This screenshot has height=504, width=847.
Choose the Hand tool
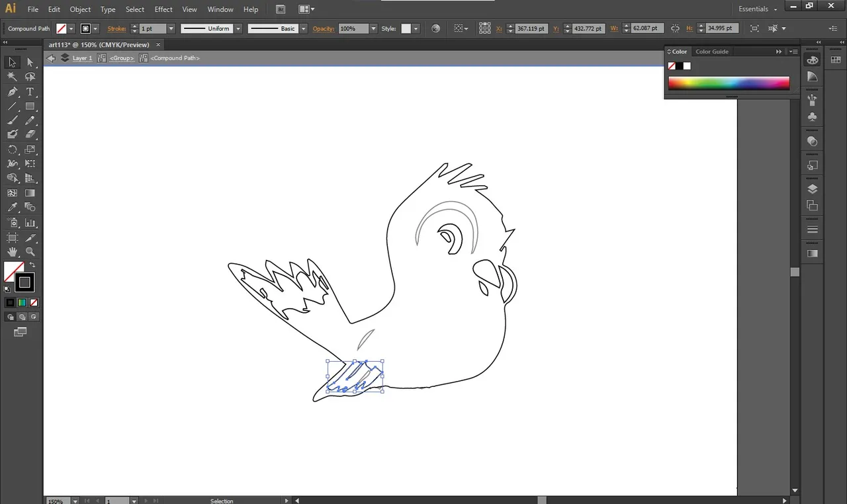12,252
